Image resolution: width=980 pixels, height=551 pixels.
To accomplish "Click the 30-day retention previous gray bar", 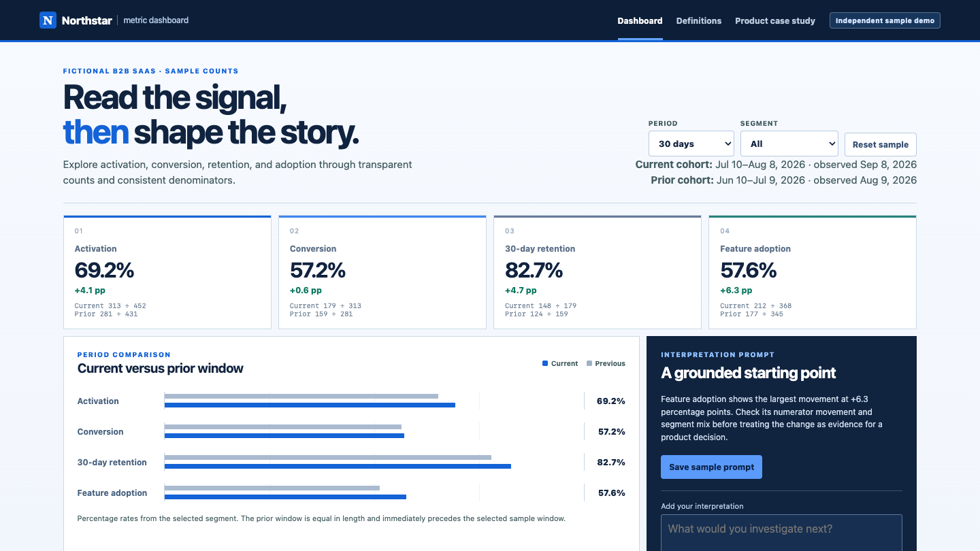I will point(328,457).
